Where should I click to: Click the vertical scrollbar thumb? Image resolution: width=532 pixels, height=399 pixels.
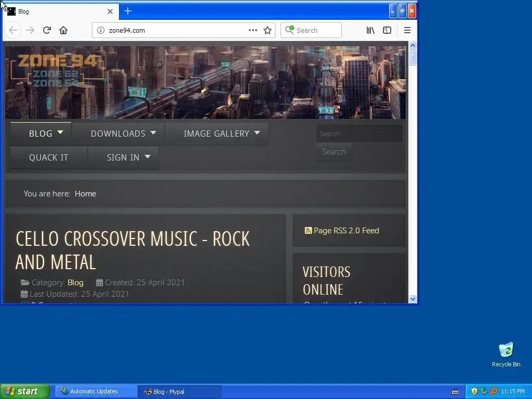(413, 57)
